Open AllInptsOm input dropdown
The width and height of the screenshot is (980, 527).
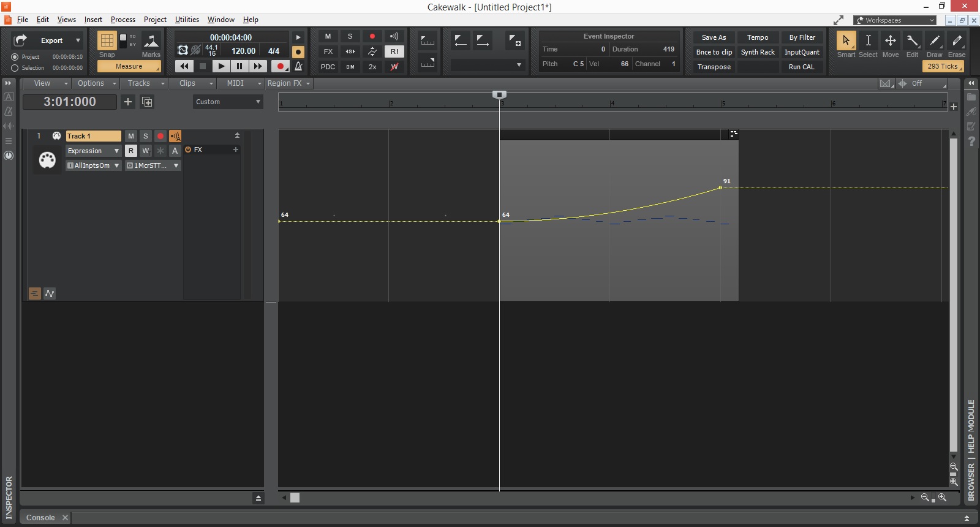tap(93, 165)
